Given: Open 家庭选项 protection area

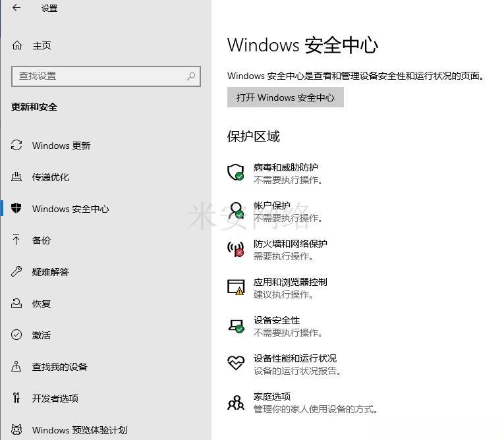Looking at the screenshot, I should tap(302, 402).
